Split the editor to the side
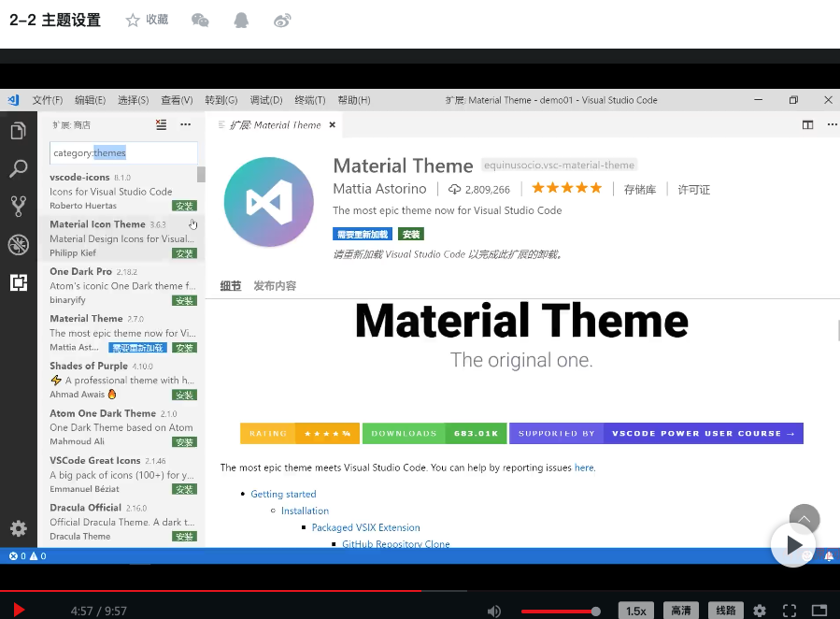This screenshot has width=840, height=619. tap(807, 125)
